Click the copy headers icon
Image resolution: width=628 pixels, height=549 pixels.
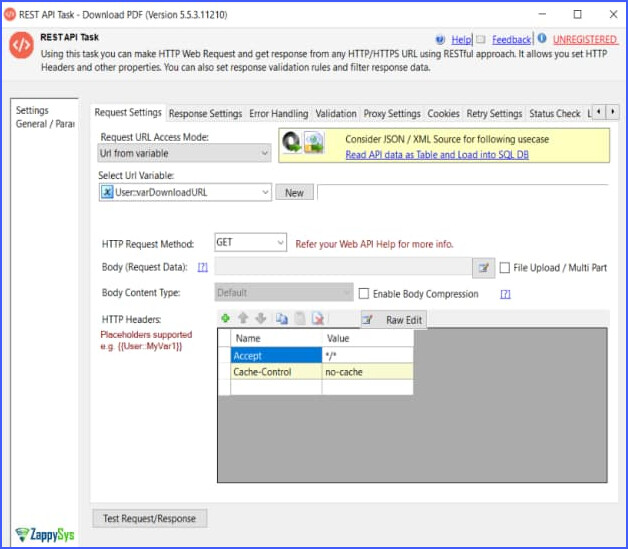[x=282, y=319]
